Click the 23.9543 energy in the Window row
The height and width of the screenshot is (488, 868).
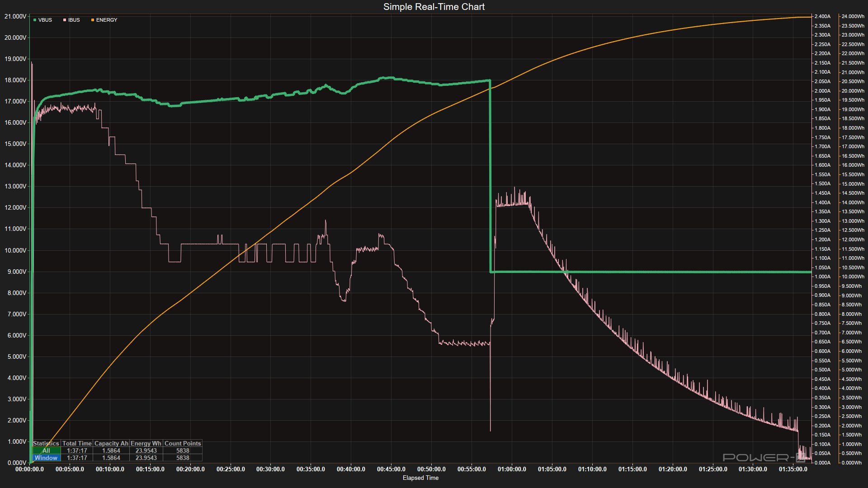click(x=146, y=458)
